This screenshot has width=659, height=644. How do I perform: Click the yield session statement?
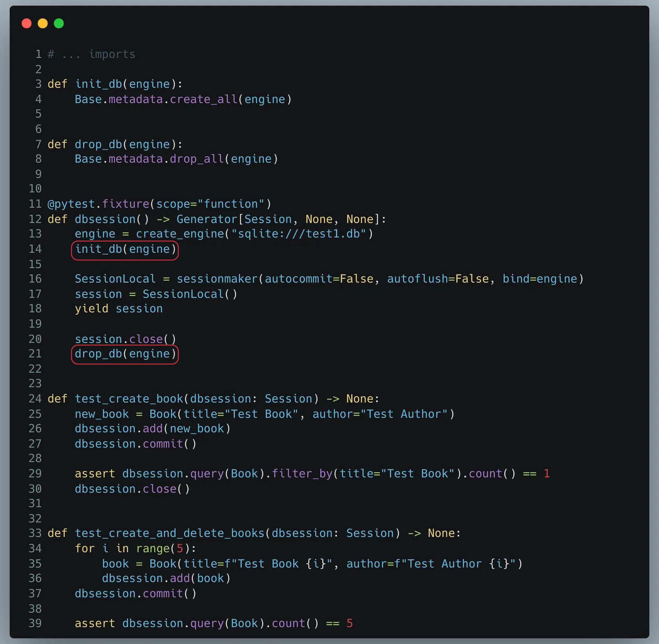(x=118, y=309)
